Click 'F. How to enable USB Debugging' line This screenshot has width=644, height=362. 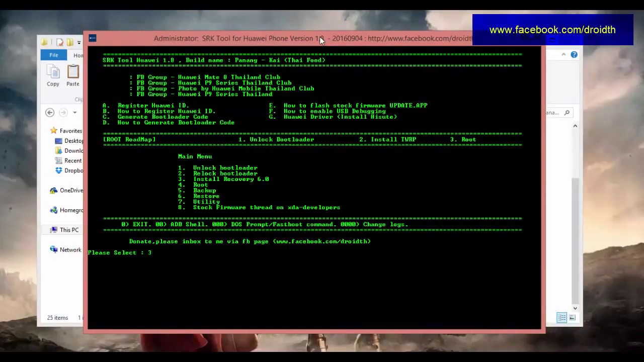pos(328,111)
